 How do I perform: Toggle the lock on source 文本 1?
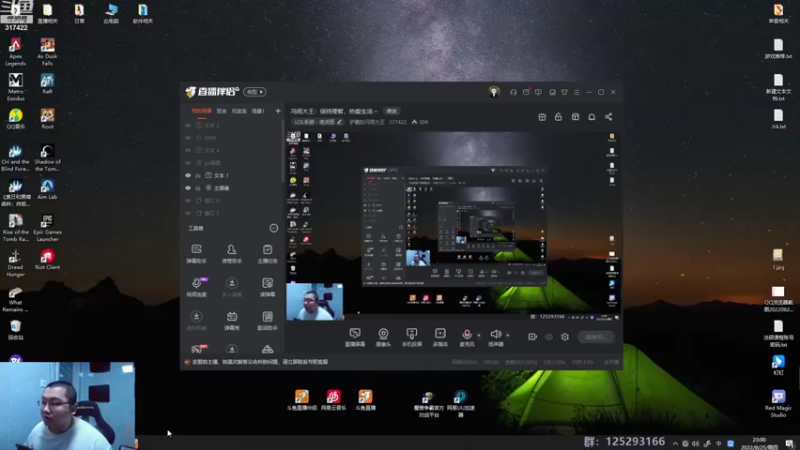point(198,176)
